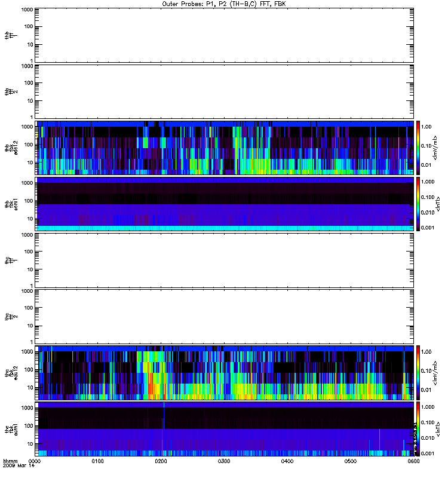The height and width of the screenshot is (478, 448).
Task: Select the empty thb fff 2 plot panel
Action: pyautogui.click(x=225, y=91)
